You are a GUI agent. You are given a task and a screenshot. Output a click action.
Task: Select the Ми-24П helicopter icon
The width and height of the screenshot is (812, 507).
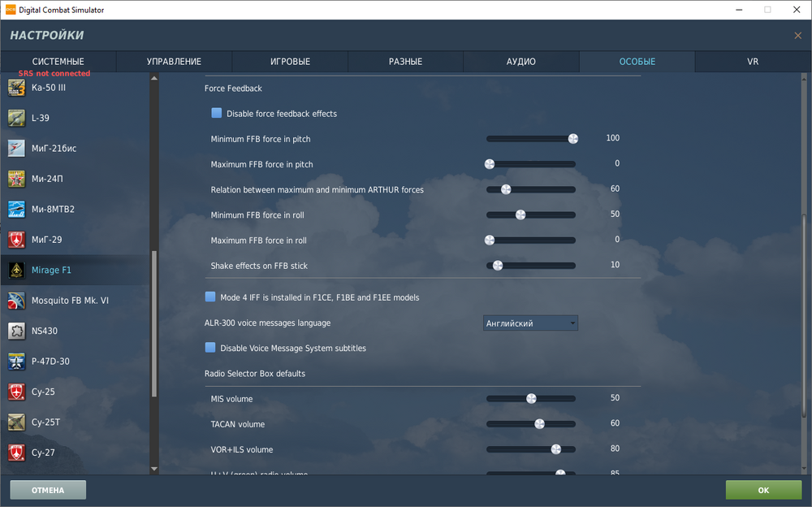click(x=16, y=179)
